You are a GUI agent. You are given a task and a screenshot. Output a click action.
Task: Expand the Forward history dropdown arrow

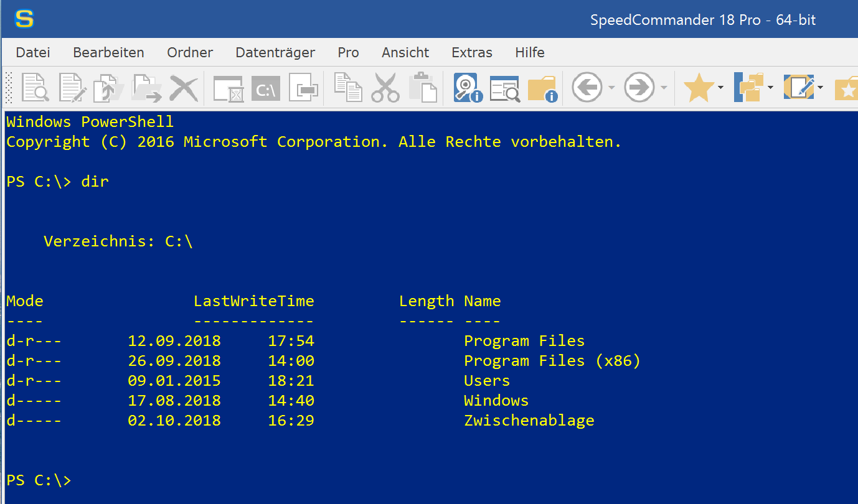click(664, 88)
